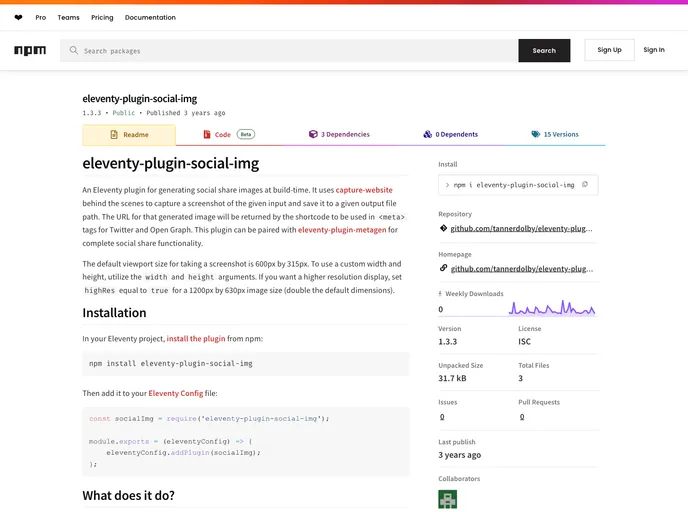Click the chain link icon beside Homepage

(x=444, y=268)
